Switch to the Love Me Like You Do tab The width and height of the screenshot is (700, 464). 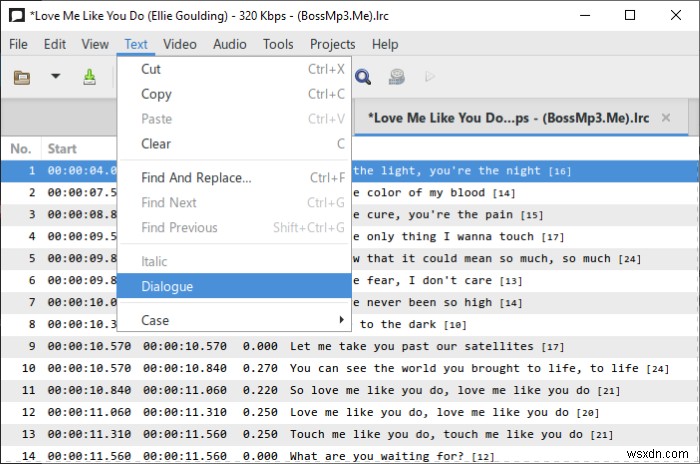(x=508, y=117)
